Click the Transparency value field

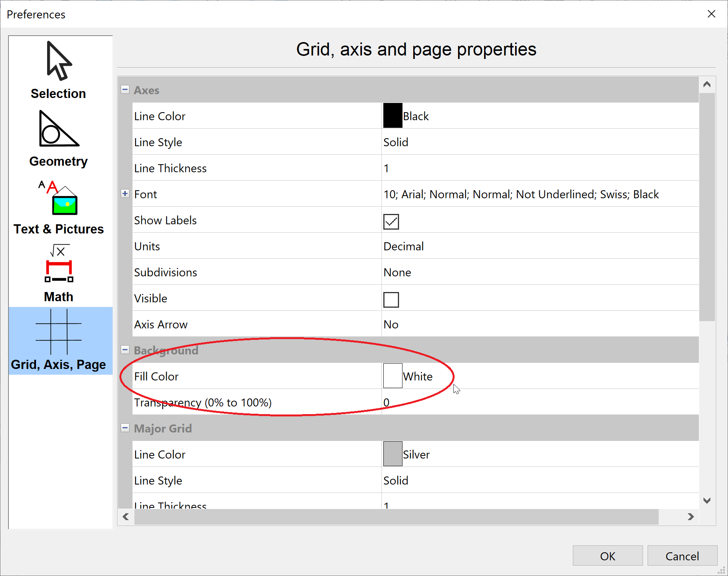(536, 402)
